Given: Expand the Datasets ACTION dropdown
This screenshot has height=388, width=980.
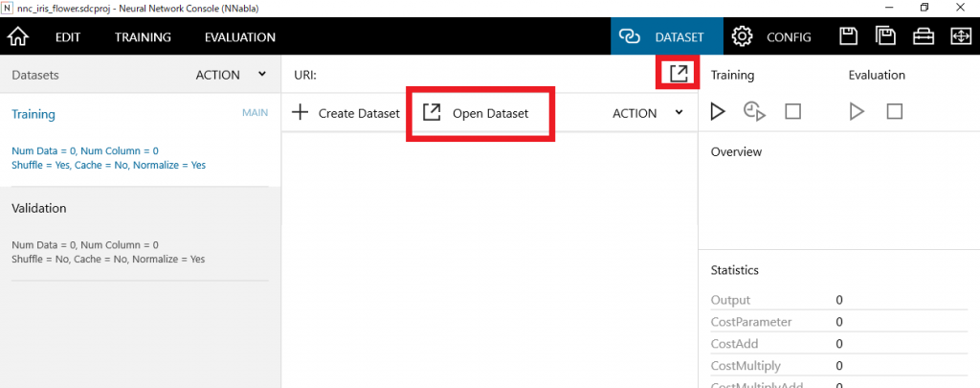Looking at the screenshot, I should 231,75.
